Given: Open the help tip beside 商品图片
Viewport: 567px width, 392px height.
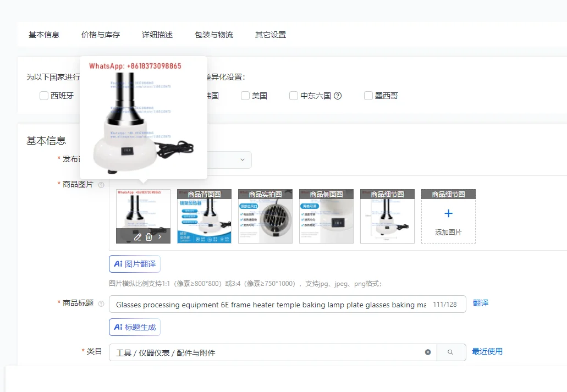Looking at the screenshot, I should 102,184.
